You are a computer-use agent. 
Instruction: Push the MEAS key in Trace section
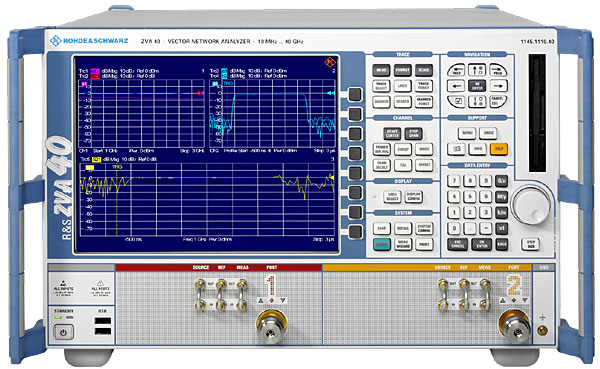point(382,70)
